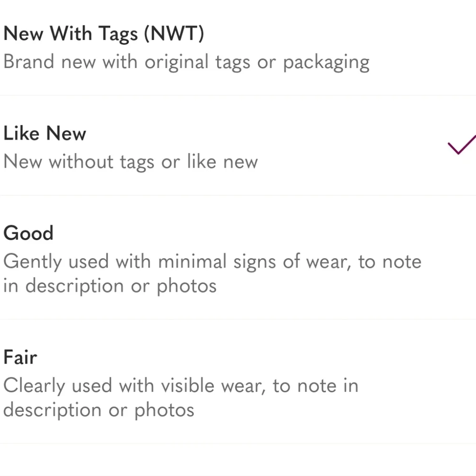476x476 pixels.
Task: Click the word 'Brand' starting the NWT description
Action: pyautogui.click(x=29, y=62)
